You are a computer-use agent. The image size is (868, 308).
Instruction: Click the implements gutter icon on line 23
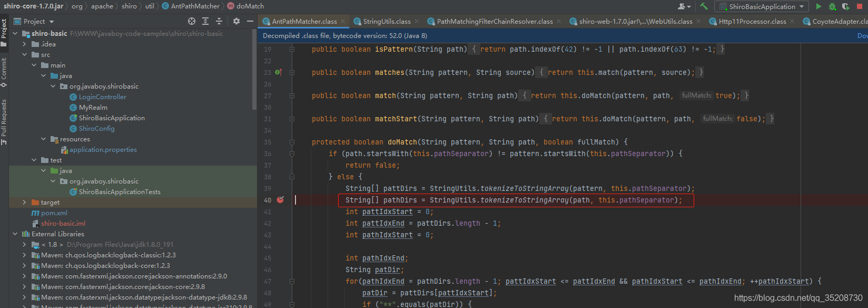tap(278, 72)
